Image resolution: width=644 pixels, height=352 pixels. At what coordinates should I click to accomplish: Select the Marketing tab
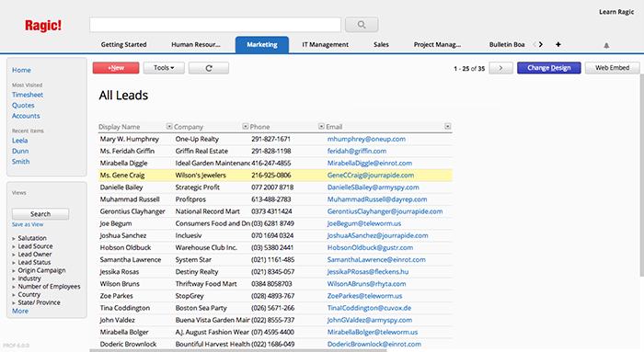tap(262, 44)
